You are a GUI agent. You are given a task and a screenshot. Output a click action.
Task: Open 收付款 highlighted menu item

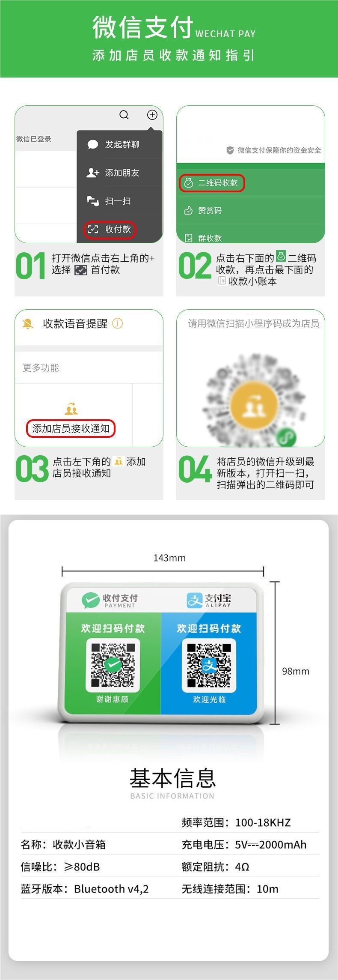(110, 229)
